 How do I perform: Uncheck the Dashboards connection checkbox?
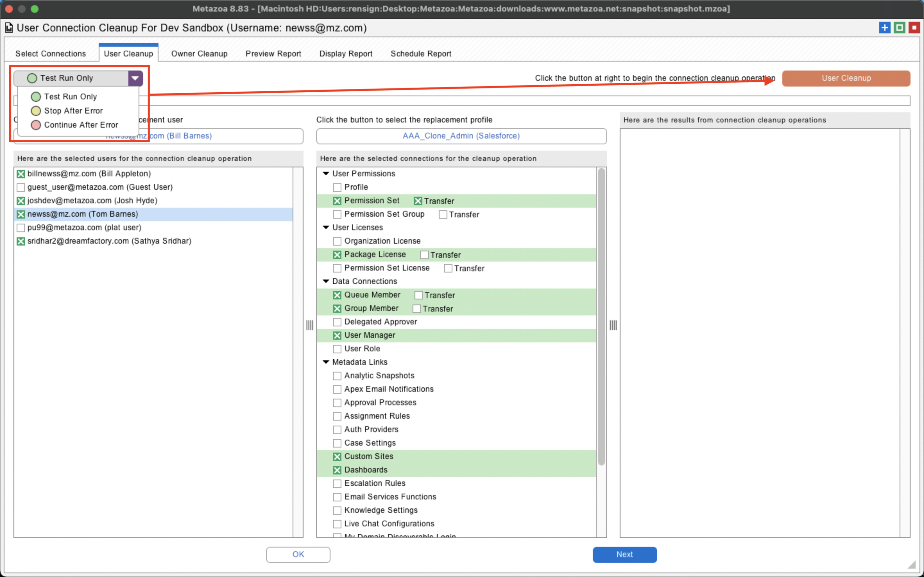337,470
